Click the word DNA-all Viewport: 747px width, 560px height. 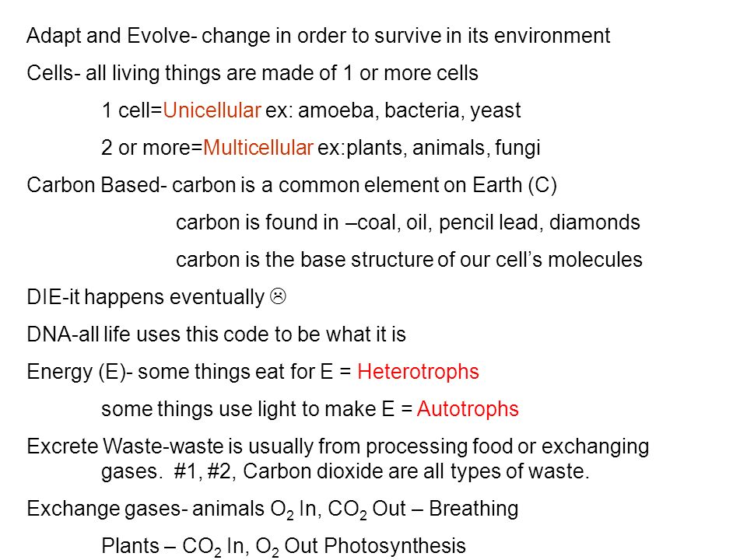tap(63, 334)
